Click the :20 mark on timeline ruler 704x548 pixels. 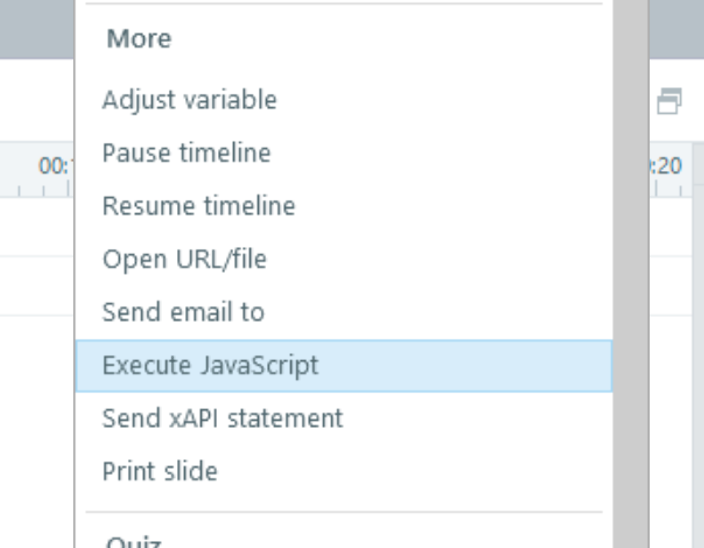[668, 166]
